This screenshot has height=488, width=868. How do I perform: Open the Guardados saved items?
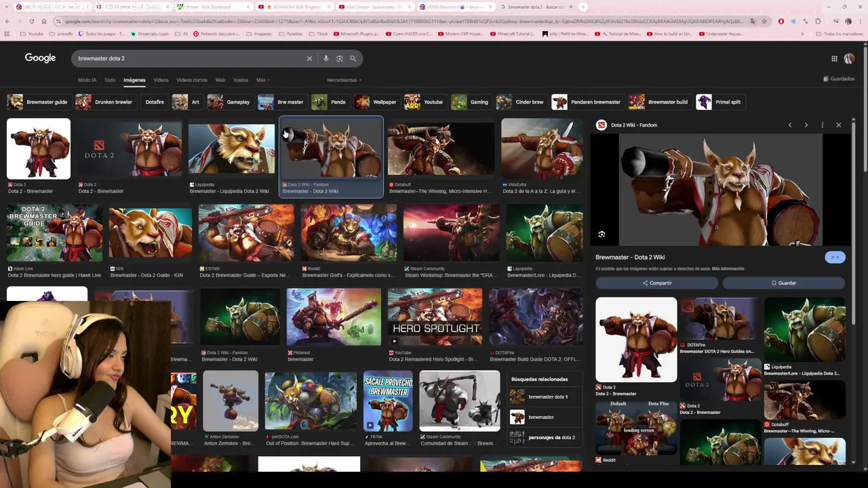pyautogui.click(x=839, y=79)
